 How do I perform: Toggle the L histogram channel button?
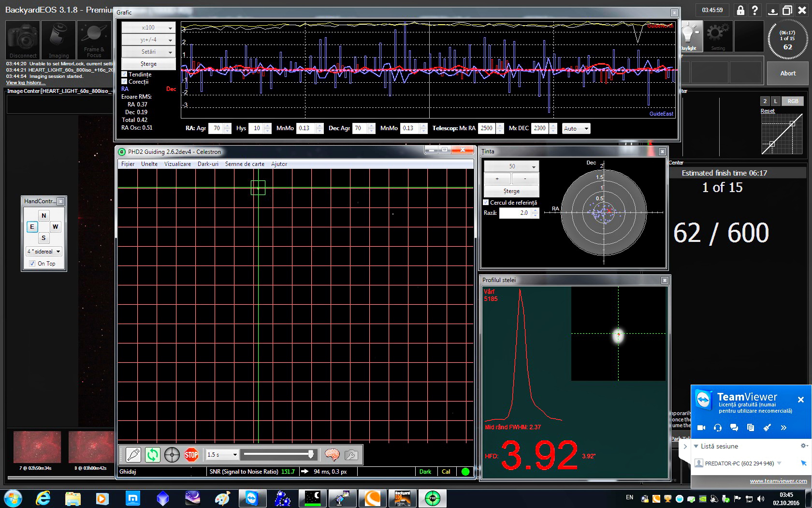(x=775, y=101)
